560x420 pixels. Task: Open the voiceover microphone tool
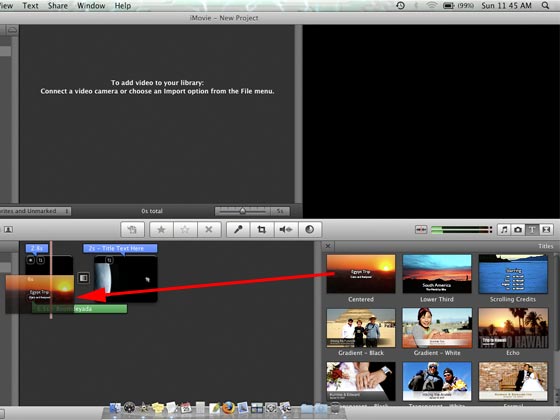point(238,230)
